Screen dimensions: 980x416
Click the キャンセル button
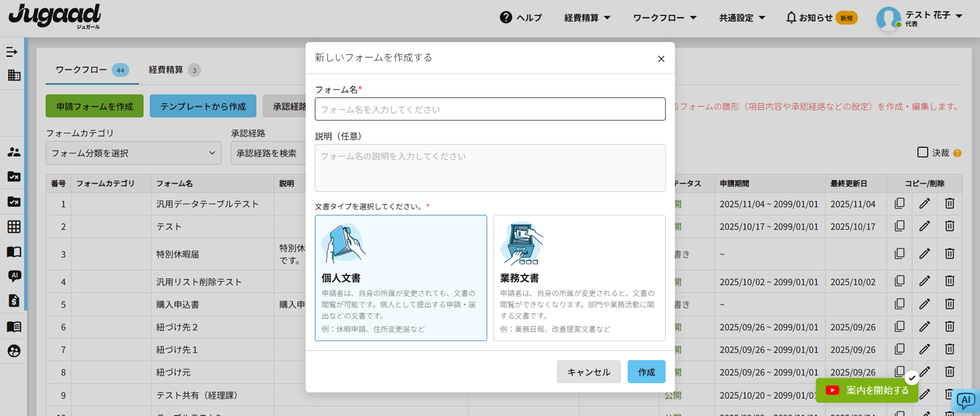tap(588, 372)
